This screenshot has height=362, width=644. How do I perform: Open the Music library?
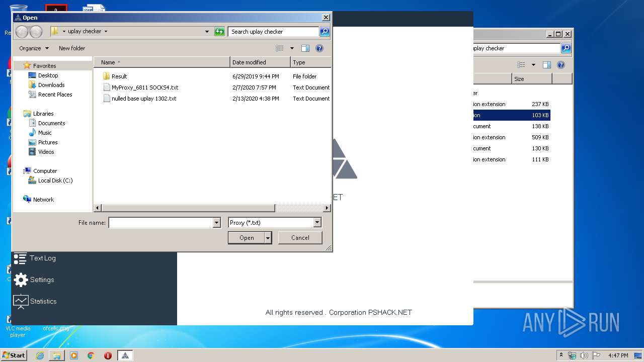[45, 133]
